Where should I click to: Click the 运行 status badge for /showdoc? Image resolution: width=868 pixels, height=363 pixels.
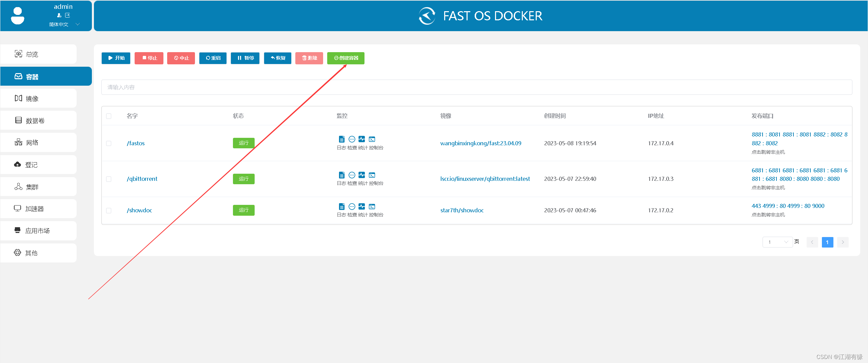(x=244, y=210)
